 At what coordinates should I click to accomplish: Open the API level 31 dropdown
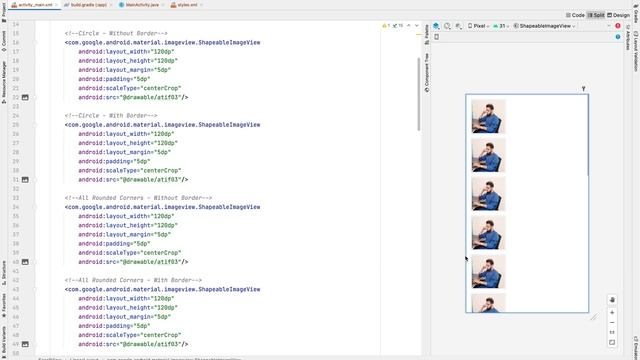tap(501, 26)
